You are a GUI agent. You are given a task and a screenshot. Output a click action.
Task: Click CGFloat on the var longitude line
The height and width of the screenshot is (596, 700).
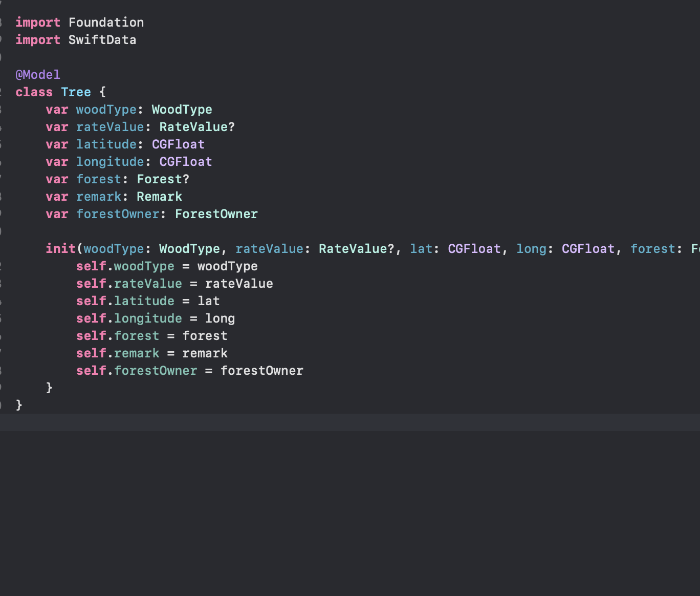185,162
